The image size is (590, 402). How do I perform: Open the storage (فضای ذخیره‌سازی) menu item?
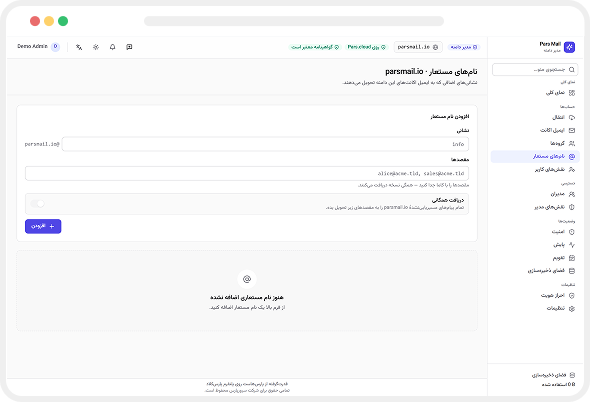coord(535,271)
